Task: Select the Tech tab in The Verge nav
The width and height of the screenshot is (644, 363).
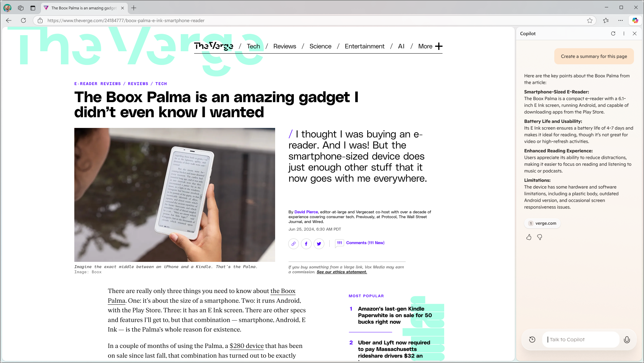Action: point(253,46)
